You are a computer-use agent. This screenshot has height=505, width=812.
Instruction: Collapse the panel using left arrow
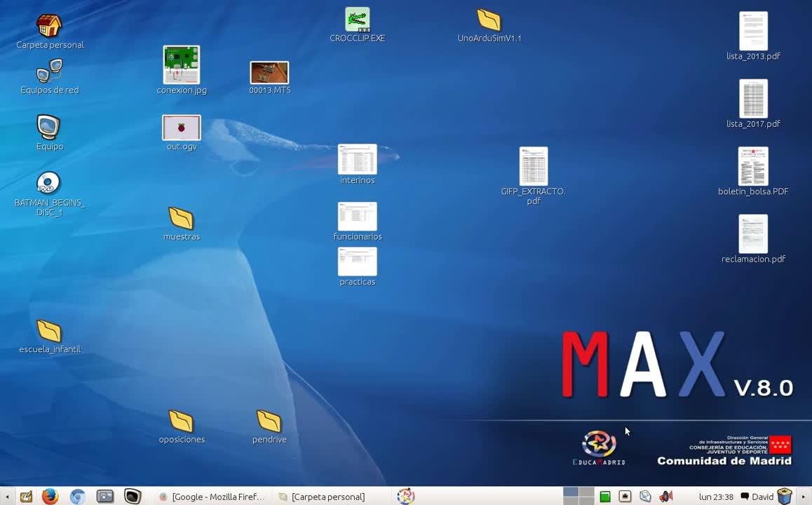point(7,497)
